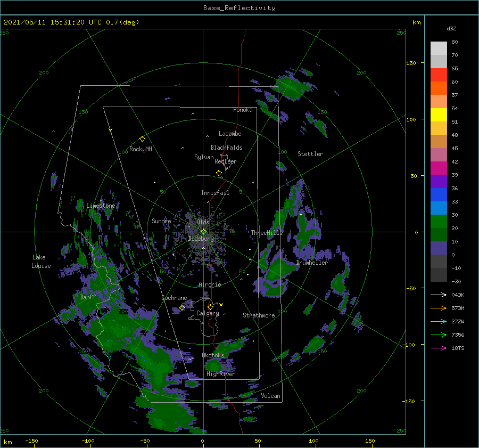The width and height of the screenshot is (479, 448).
Task: Click the 7356 legend text
Action: pos(458,335)
